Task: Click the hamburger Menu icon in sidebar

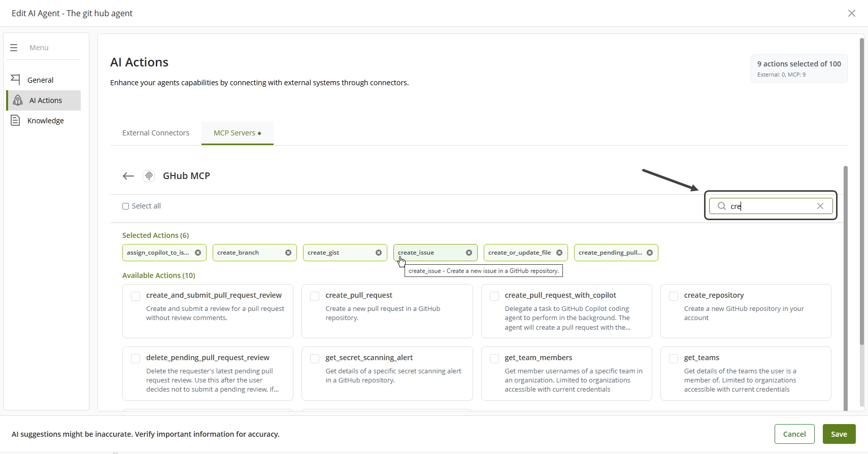Action: [x=14, y=48]
